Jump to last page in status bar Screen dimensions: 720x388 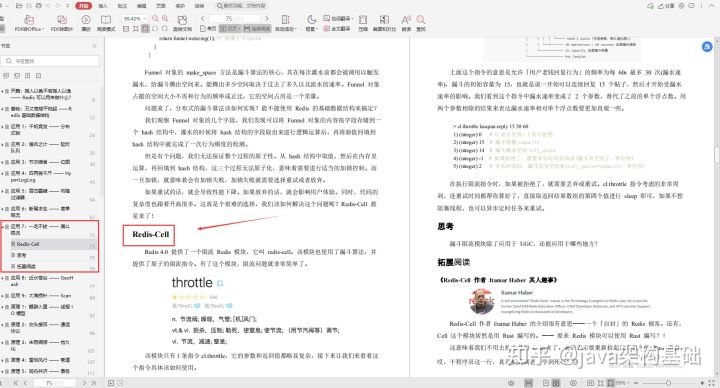coord(94,383)
